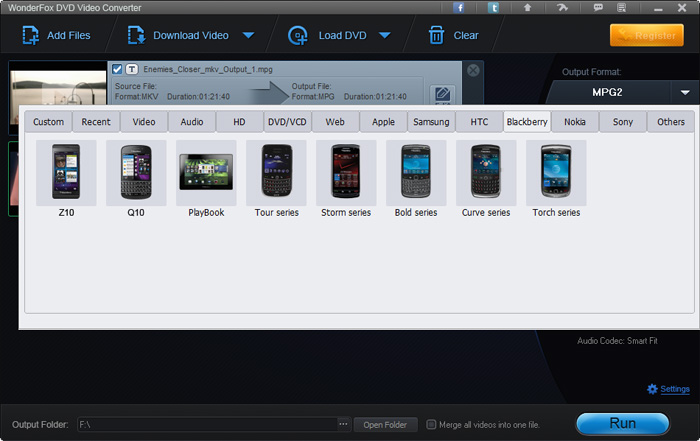Choose the Curve series profile

tap(486, 179)
